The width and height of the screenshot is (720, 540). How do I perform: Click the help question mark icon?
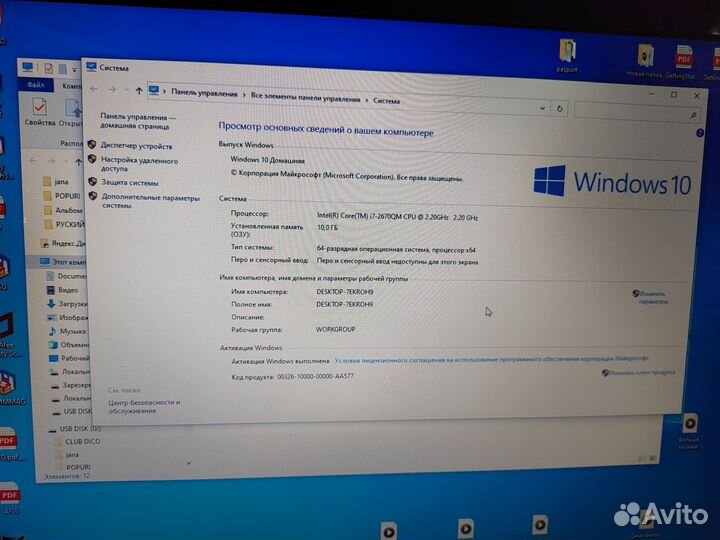pos(699,133)
